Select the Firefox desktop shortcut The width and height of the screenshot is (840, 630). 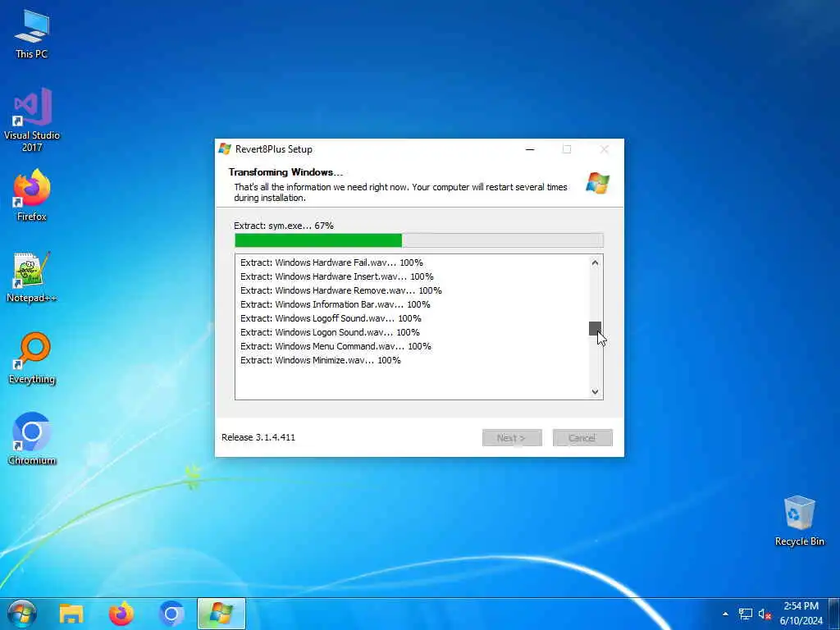pyautogui.click(x=32, y=195)
